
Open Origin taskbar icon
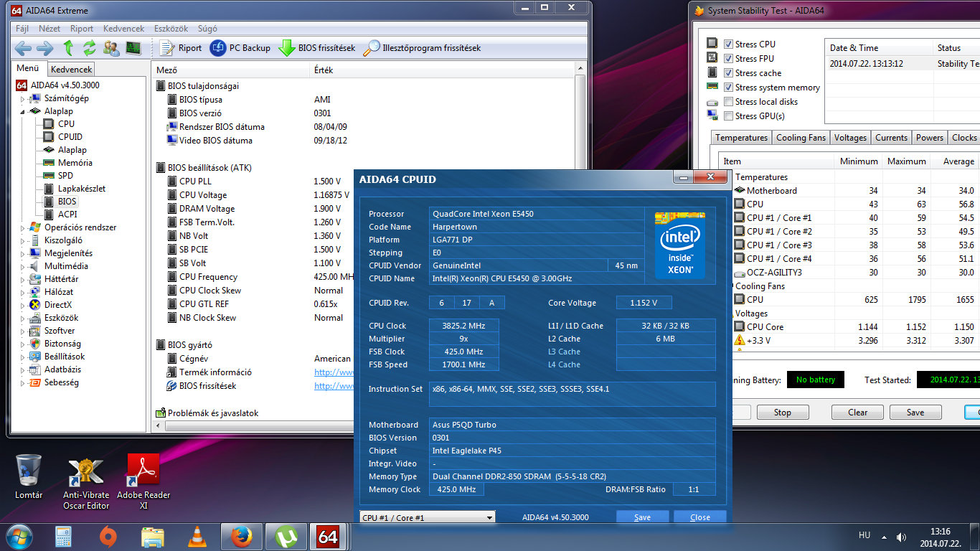tap(108, 537)
